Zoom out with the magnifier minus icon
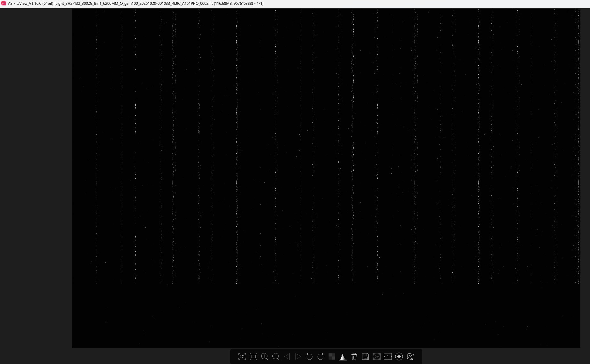590x364 pixels. point(276,357)
